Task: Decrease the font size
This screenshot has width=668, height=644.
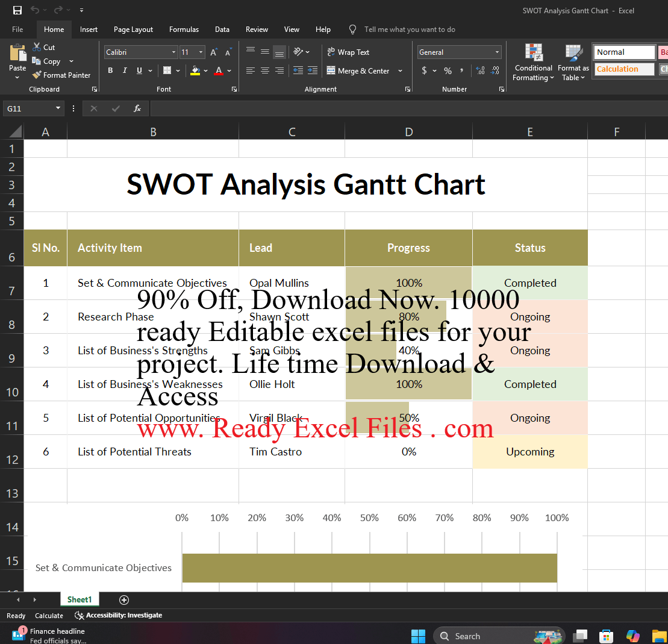Action: tap(228, 52)
